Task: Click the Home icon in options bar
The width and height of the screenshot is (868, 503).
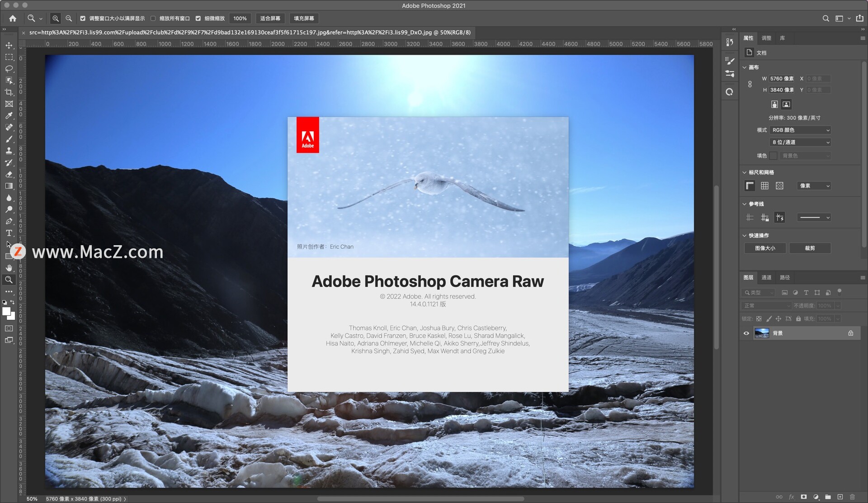Action: coord(13,19)
